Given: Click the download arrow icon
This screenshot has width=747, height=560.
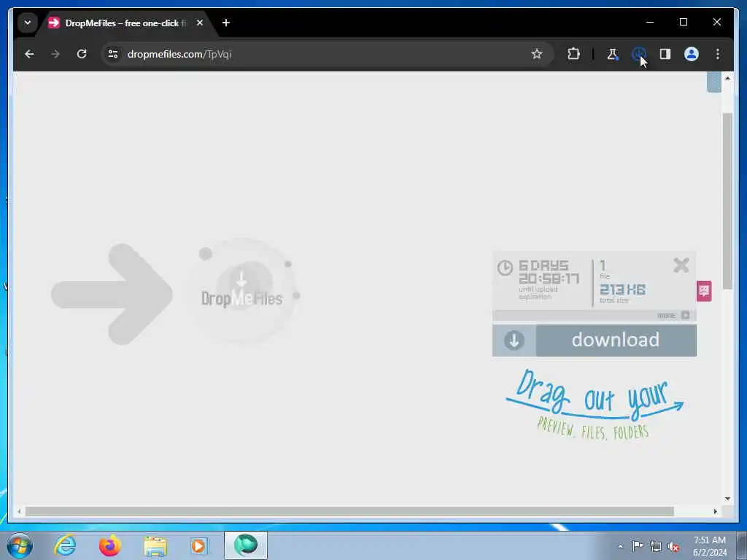Looking at the screenshot, I should pos(514,341).
